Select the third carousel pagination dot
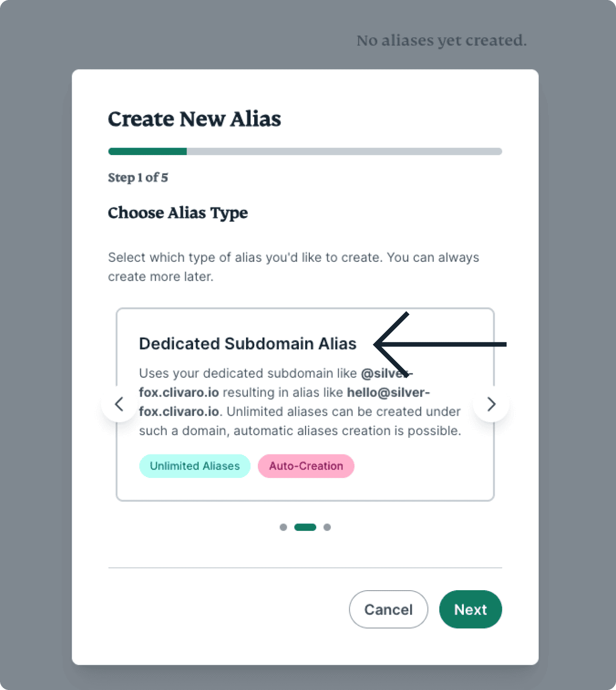616x690 pixels. [x=327, y=527]
